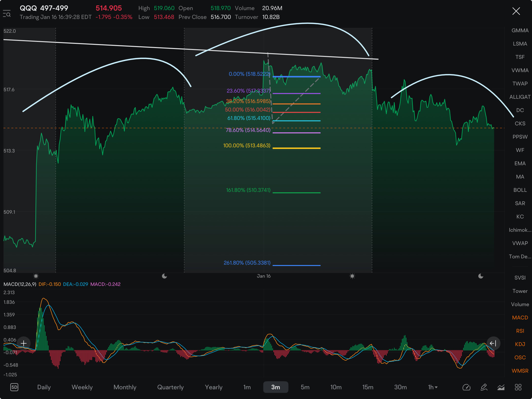Enable the ALLIGAT indicator

click(520, 97)
